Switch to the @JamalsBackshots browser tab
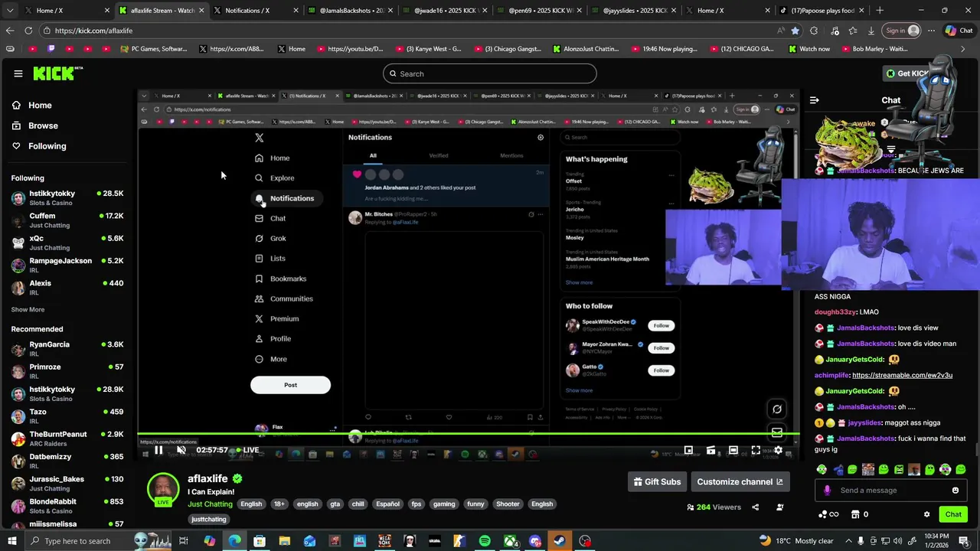 pos(349,11)
